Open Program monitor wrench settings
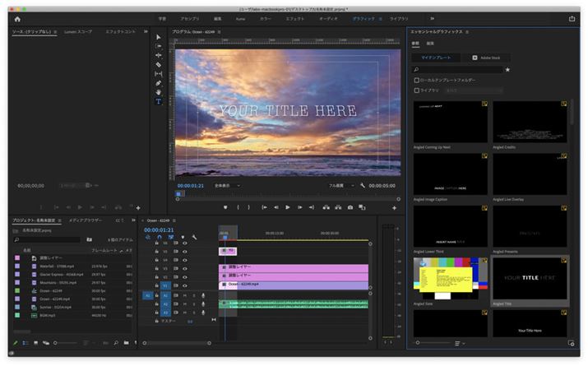 click(x=363, y=186)
